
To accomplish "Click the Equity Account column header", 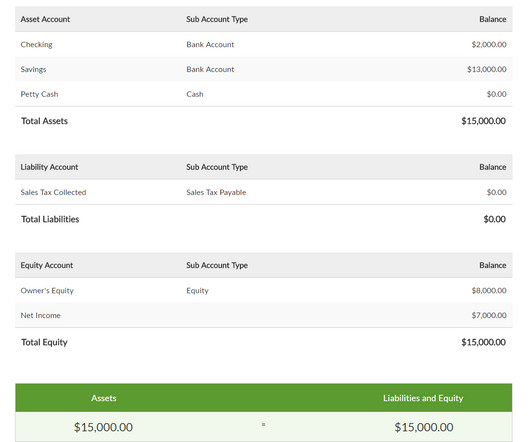I will coord(47,265).
